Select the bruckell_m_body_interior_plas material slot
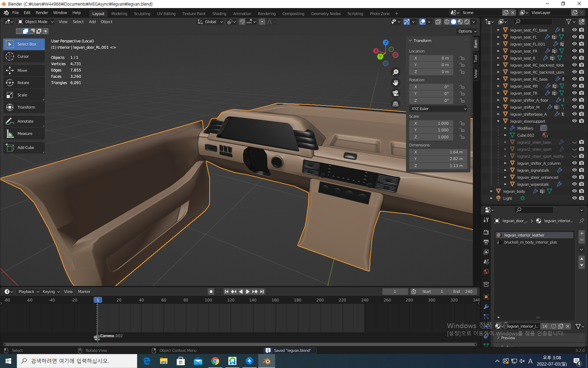 [530, 242]
